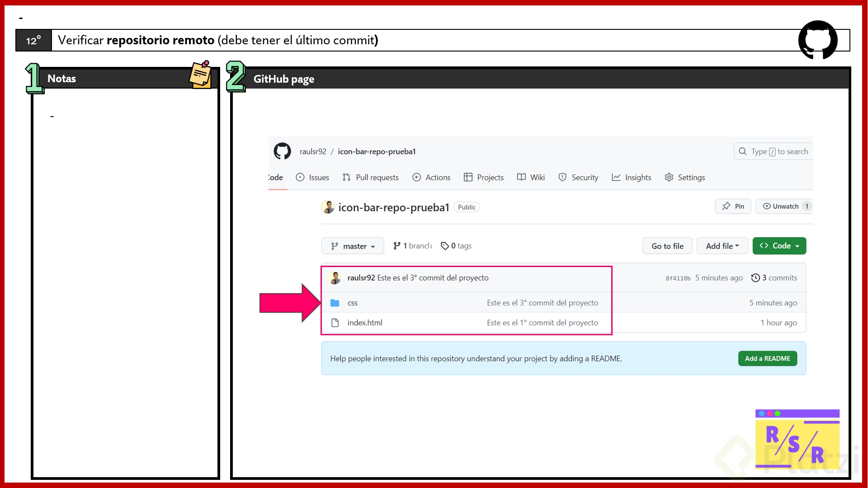Expand the Add file dropdown

coord(722,246)
